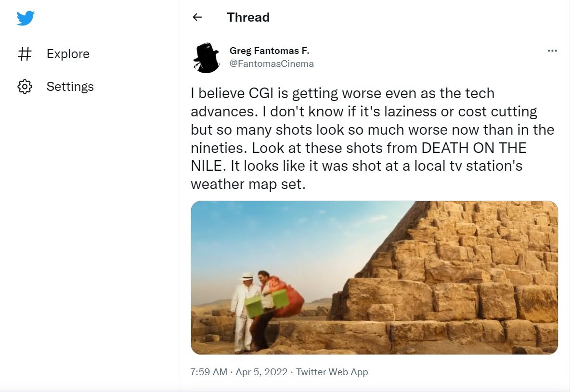Open the Settings menu label
Screen dimensions: 570x392
click(x=70, y=87)
